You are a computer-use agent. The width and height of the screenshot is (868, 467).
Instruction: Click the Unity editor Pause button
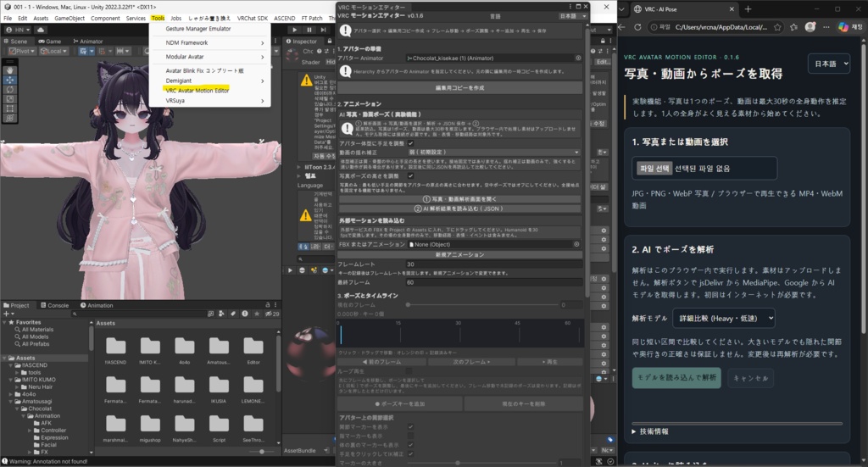pyautogui.click(x=309, y=30)
